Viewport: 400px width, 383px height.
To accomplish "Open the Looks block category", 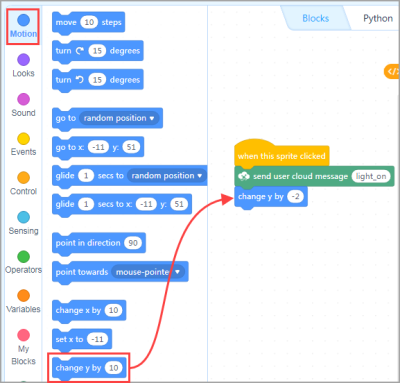I will point(23,66).
